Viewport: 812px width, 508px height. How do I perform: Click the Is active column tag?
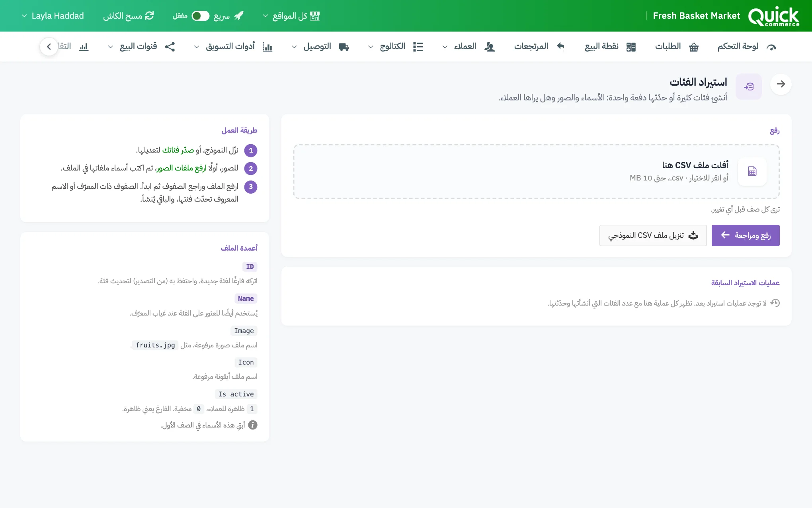point(236,394)
